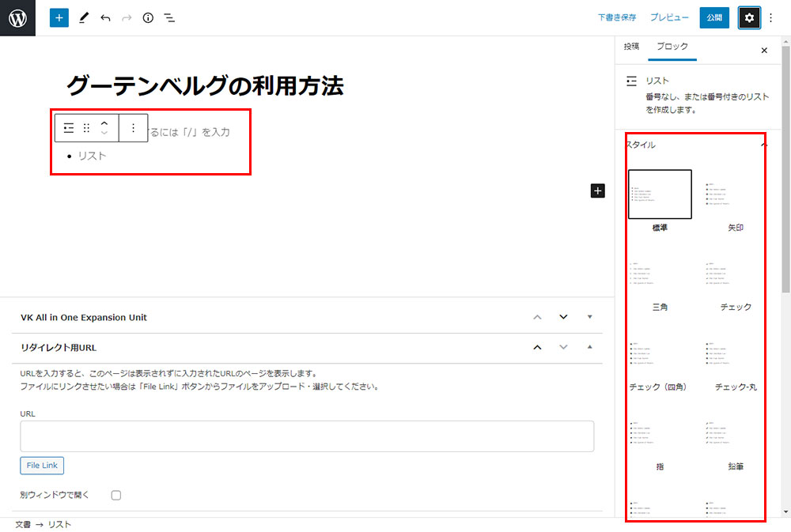Viewport: 791px width, 532px height.
Task: Open the List View outline icon
Action: click(x=169, y=17)
